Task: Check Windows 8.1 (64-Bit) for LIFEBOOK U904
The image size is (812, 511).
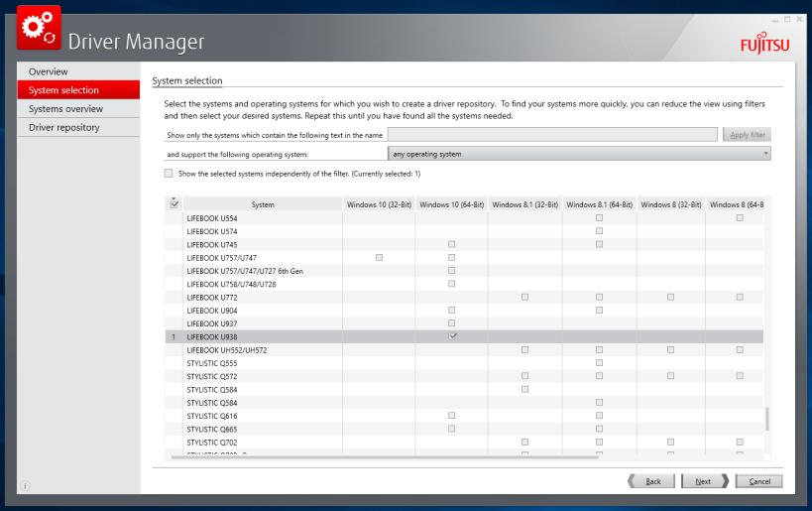Action: pos(599,310)
